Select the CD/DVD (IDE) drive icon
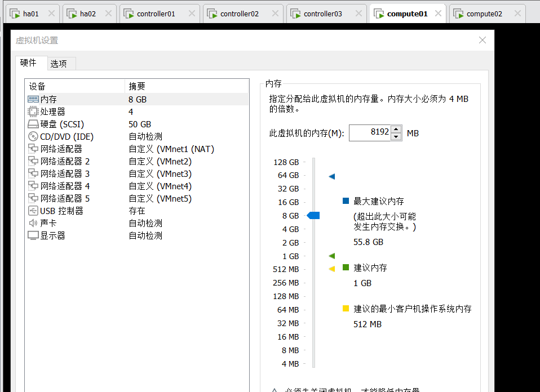Image resolution: width=540 pixels, height=392 pixels. click(33, 136)
